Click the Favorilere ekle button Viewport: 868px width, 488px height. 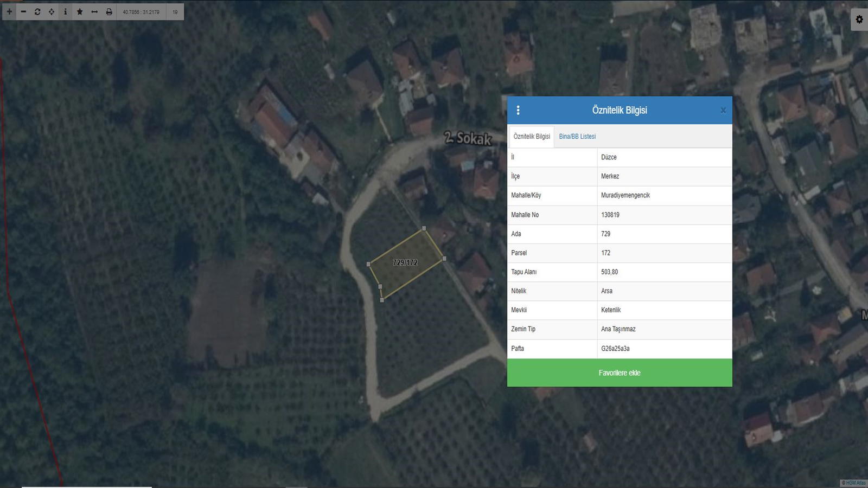pos(620,373)
